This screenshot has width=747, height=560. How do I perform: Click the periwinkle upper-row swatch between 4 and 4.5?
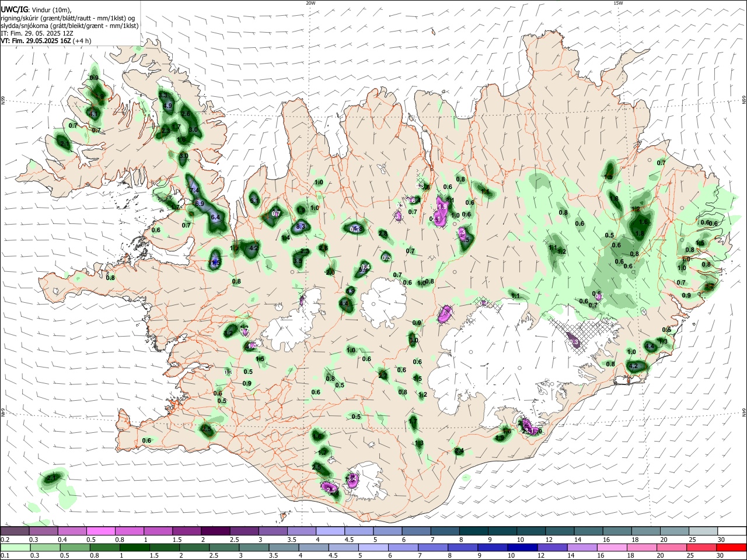tap(330, 531)
